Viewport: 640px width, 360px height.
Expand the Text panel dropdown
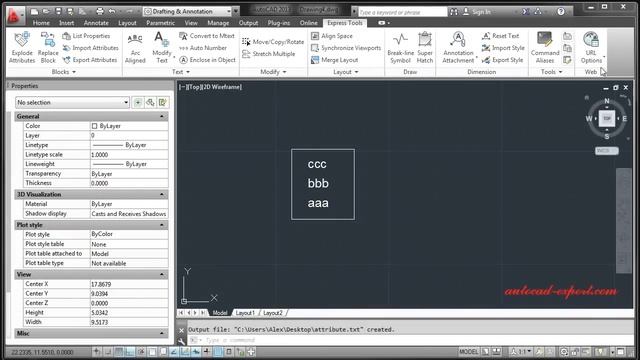click(x=181, y=72)
